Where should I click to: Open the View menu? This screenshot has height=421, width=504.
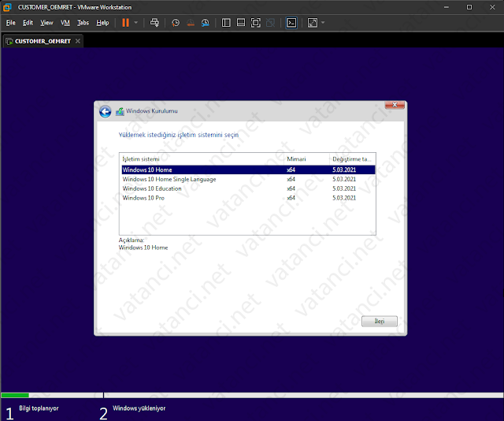[x=46, y=23]
